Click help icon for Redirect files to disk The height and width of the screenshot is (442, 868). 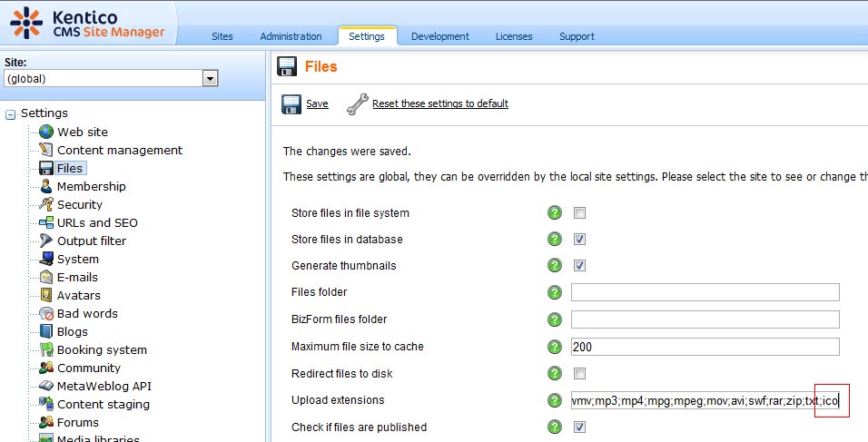[x=554, y=373]
